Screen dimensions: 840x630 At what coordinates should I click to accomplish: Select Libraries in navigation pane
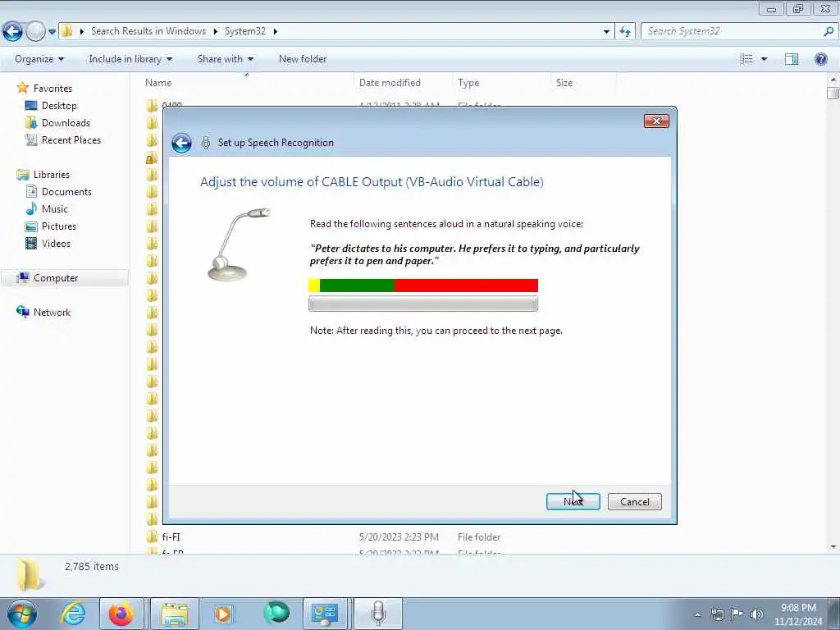52,175
